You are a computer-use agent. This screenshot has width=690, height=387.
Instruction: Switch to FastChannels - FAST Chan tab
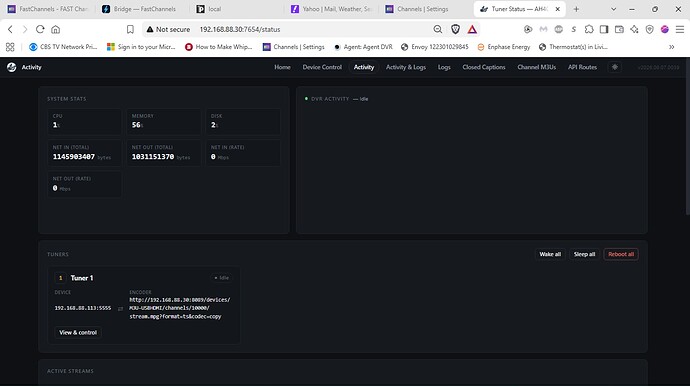pyautogui.click(x=48, y=9)
